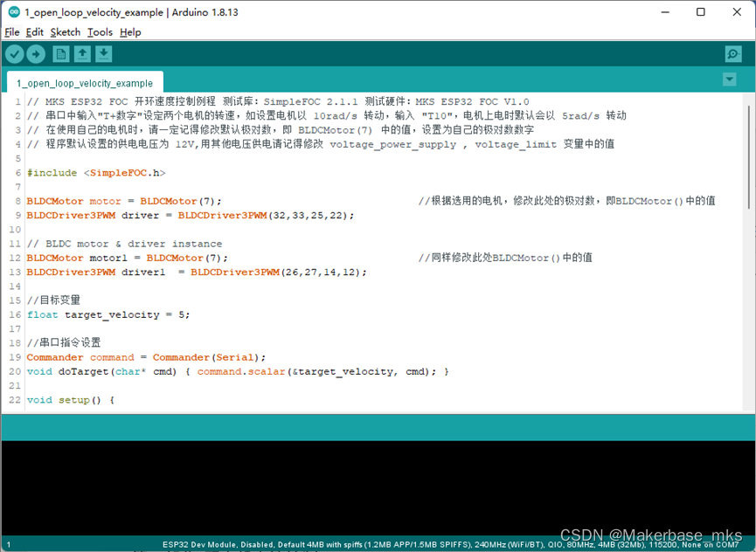Open the Tools menu
Viewport: 756px width, 552px height.
(x=100, y=32)
